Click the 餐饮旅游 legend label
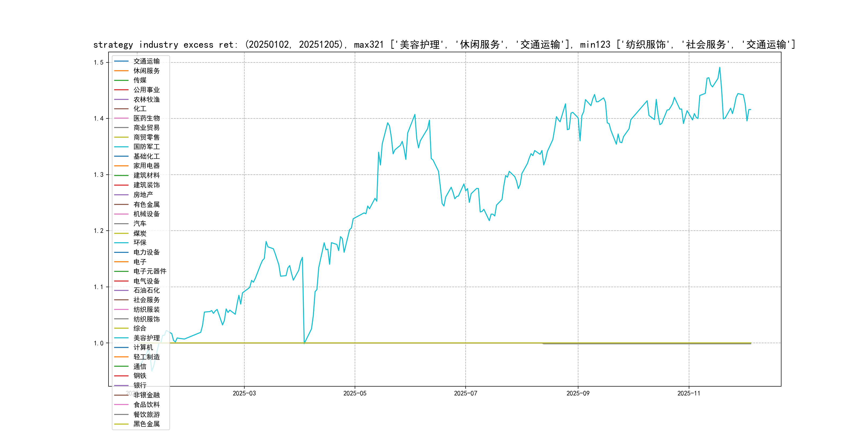Image resolution: width=868 pixels, height=434 pixels. tap(146, 415)
